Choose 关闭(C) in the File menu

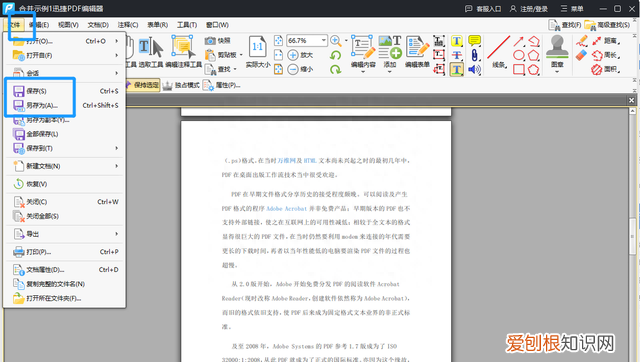65,202
